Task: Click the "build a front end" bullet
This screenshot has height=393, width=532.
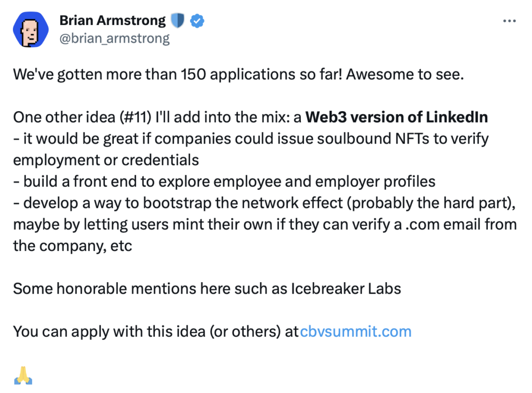Action: [224, 181]
